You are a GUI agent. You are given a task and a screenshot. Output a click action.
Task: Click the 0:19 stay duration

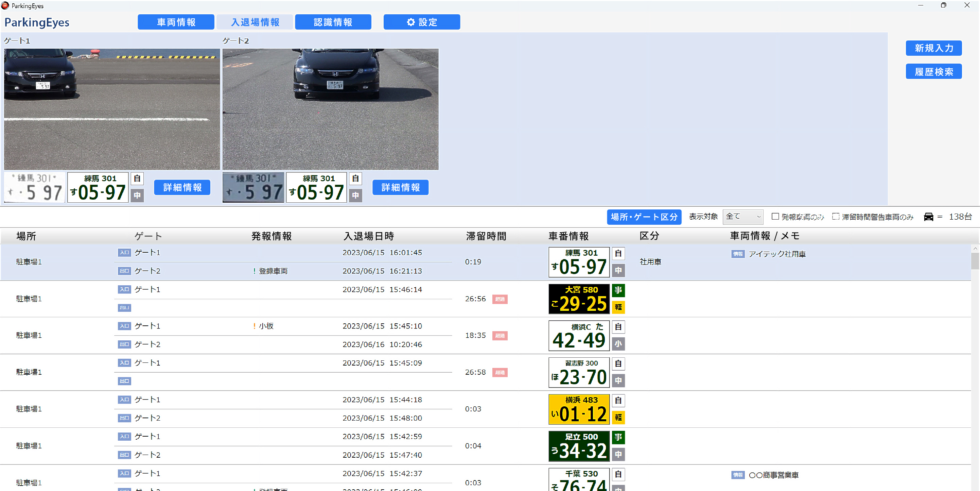click(473, 262)
